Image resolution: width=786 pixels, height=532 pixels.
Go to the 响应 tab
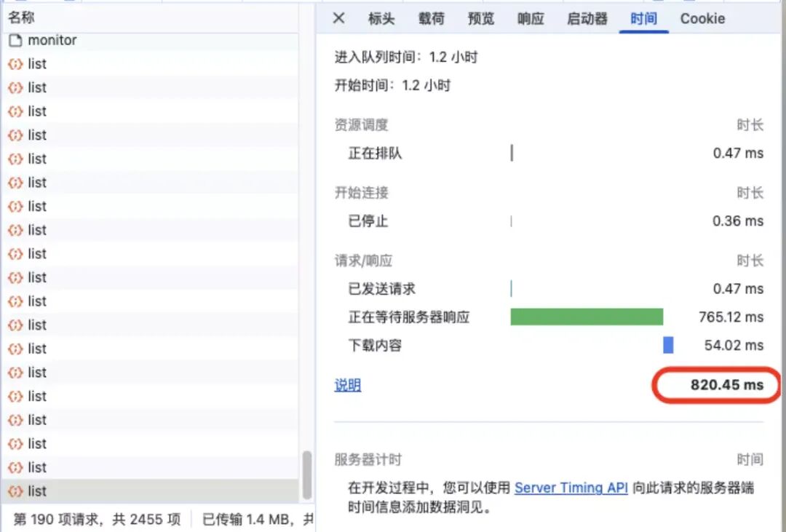pyautogui.click(x=531, y=18)
